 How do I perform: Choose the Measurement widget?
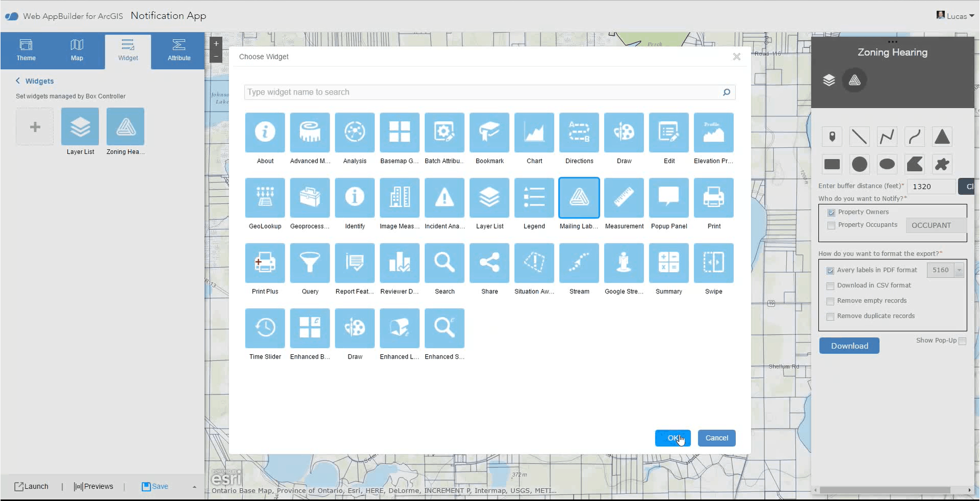pyautogui.click(x=624, y=198)
